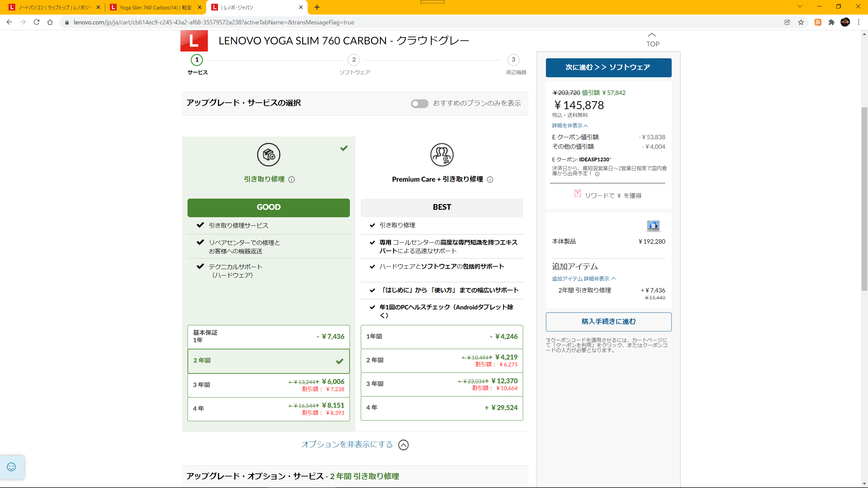This screenshot has width=868, height=488.
Task: Open info icon next to 引き取り修理
Action: (292, 180)
